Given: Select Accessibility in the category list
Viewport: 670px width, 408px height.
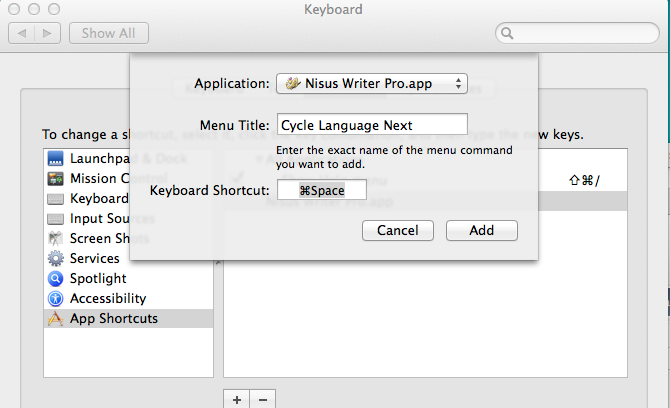Looking at the screenshot, I should (x=128, y=299).
